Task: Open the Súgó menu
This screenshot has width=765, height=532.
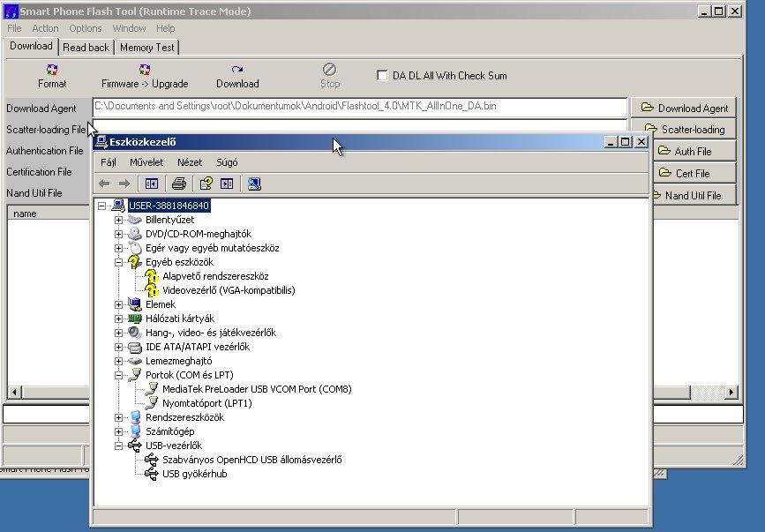Action: coord(227,162)
